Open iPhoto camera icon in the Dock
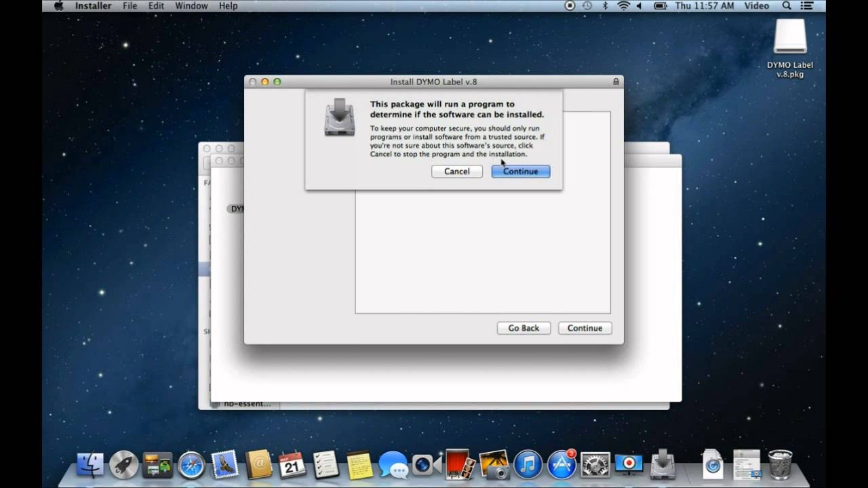This screenshot has width=868, height=488. click(x=494, y=465)
